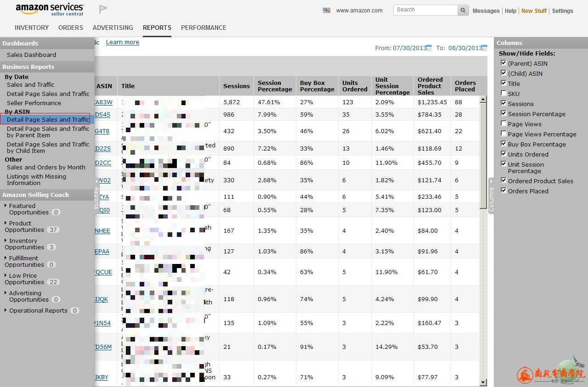Sort by Orders Placed column header
This screenshot has height=387, width=588.
465,86
